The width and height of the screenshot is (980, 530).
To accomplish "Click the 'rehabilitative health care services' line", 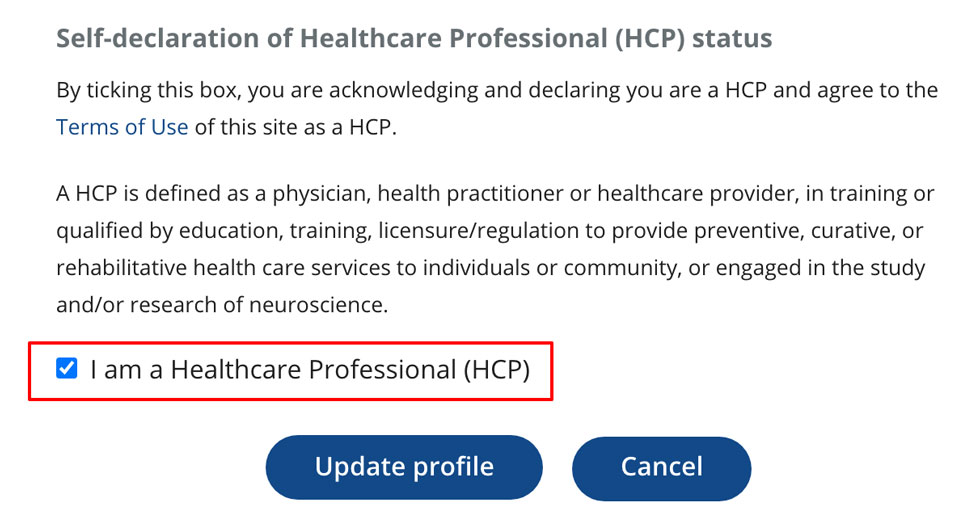I will pyautogui.click(x=490, y=268).
